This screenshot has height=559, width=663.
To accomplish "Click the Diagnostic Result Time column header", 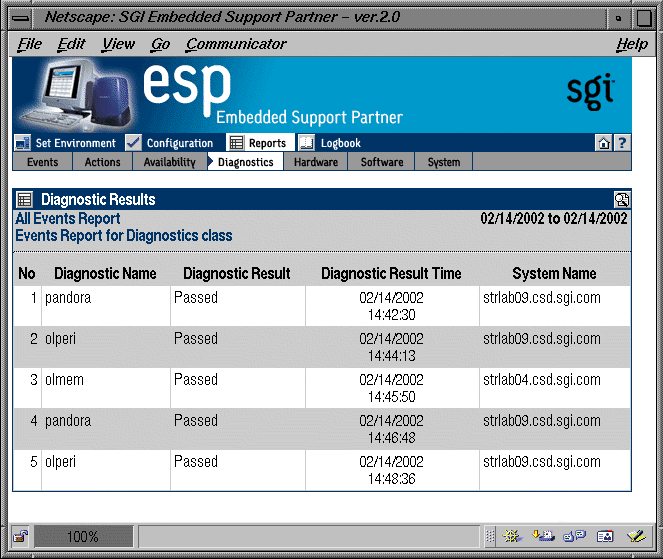I will coord(391,274).
